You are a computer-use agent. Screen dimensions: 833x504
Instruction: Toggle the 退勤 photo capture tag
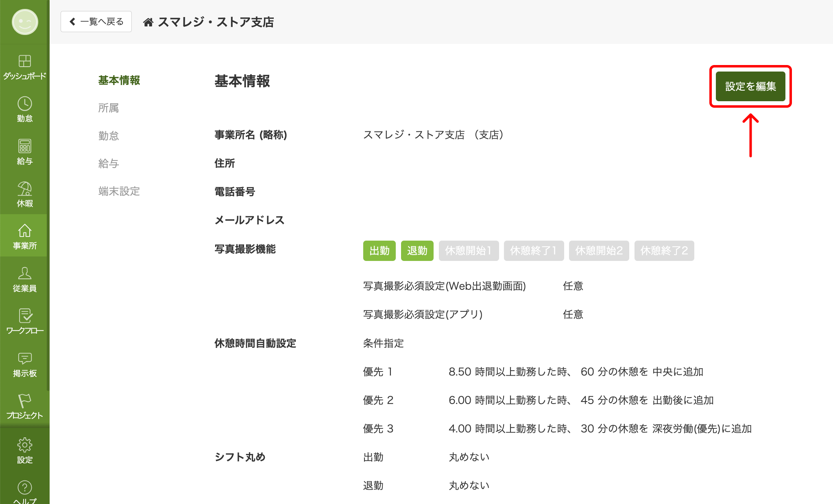point(417,251)
